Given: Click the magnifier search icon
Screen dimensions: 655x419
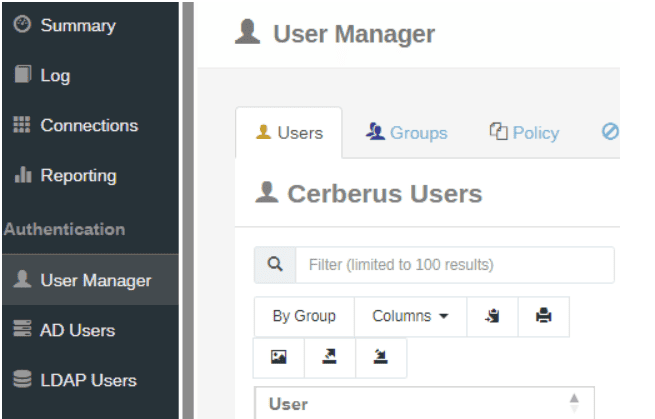Looking at the screenshot, I should coord(275,265).
